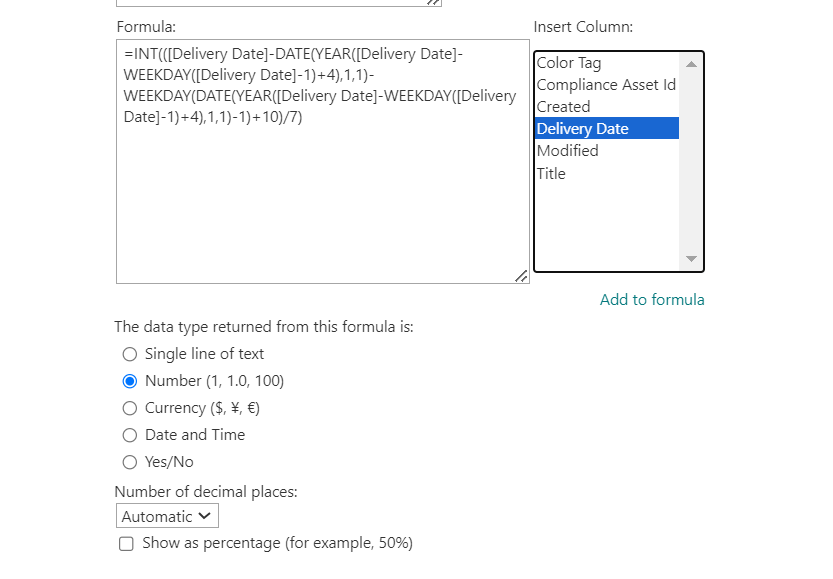This screenshot has height=579, width=833.
Task: Open Number of decimal places dropdown
Action: pos(167,516)
